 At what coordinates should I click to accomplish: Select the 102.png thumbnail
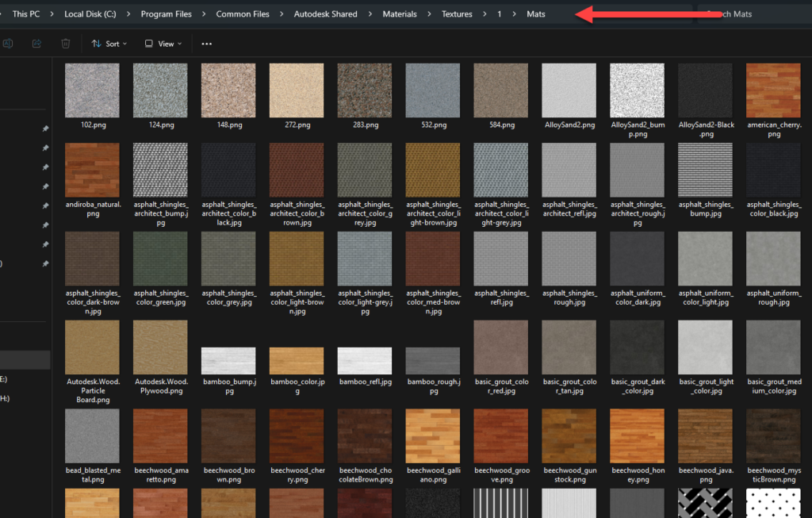[92, 90]
